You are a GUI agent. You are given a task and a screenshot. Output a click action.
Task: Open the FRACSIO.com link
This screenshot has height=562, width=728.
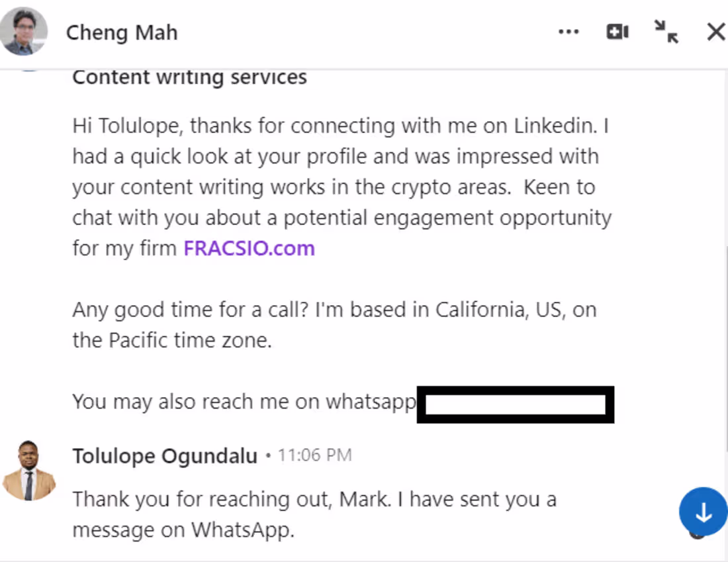click(249, 249)
